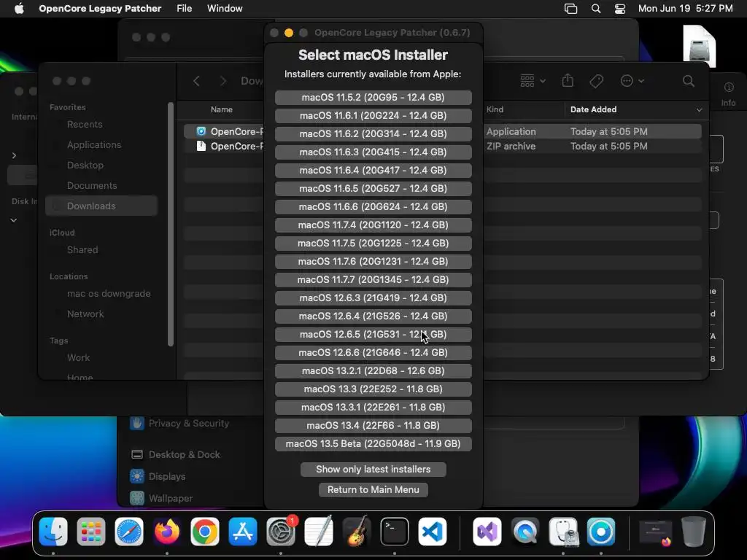Open Finder from the Dock

[x=53, y=532]
